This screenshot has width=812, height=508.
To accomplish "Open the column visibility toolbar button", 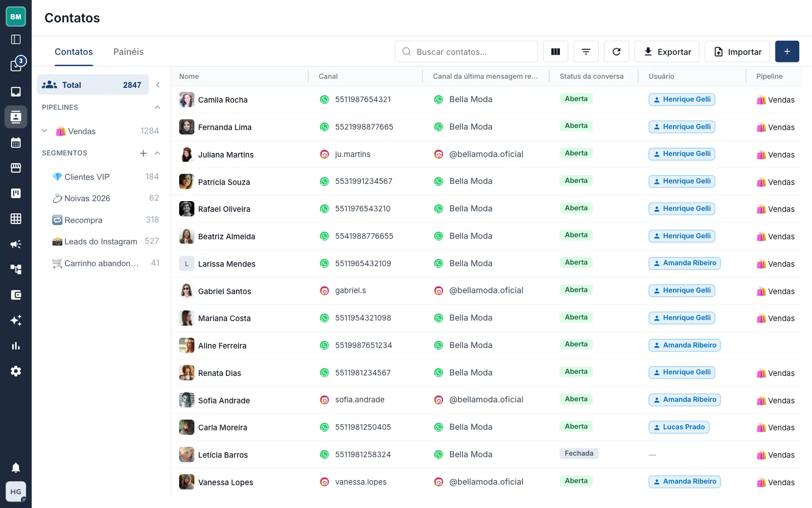I will tap(556, 51).
